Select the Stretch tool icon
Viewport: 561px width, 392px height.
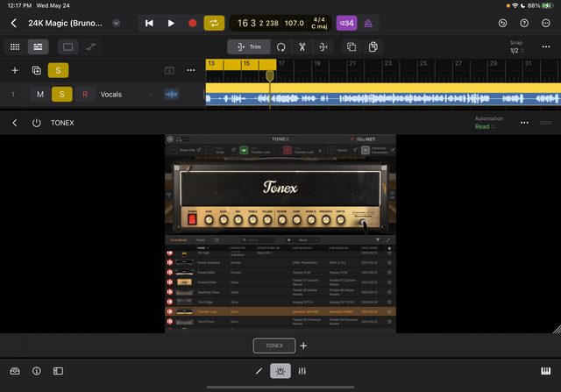pos(323,46)
